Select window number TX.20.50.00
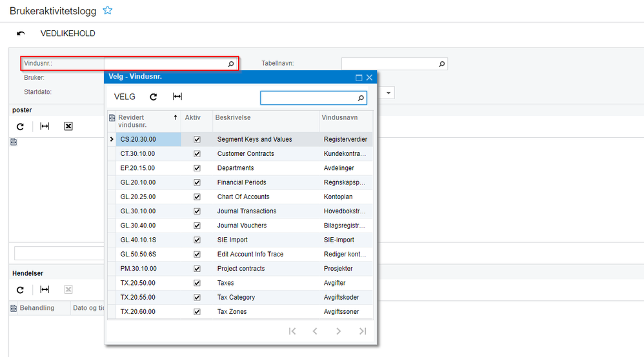This screenshot has height=357, width=644. click(x=137, y=283)
